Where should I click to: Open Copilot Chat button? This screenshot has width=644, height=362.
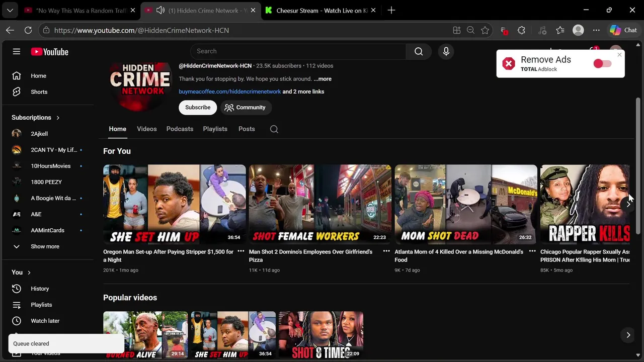pyautogui.click(x=624, y=30)
